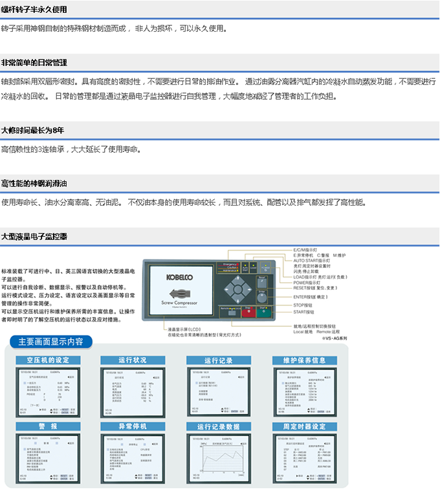This screenshot has height=504, width=440.
Task: Click the right arrow on the directional pad
Action: coord(247,290)
